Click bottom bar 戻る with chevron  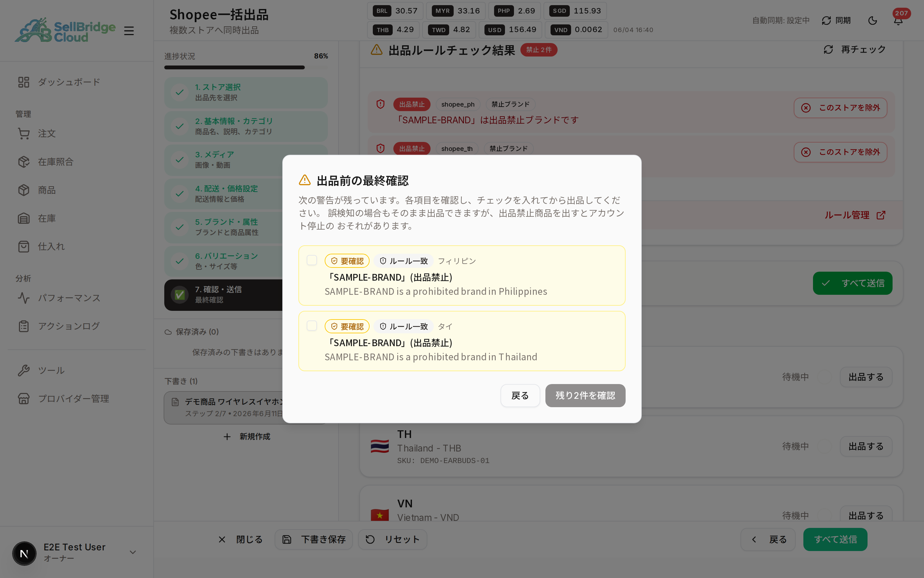768,539
